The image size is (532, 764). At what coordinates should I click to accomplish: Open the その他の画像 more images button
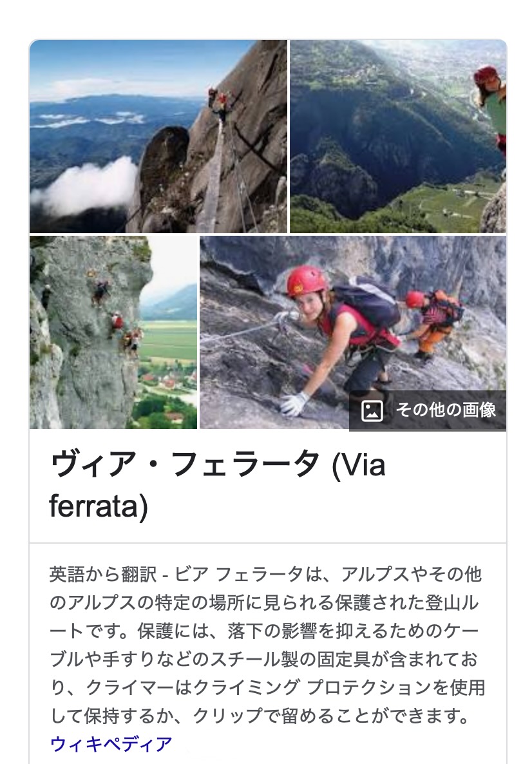pyautogui.click(x=428, y=410)
